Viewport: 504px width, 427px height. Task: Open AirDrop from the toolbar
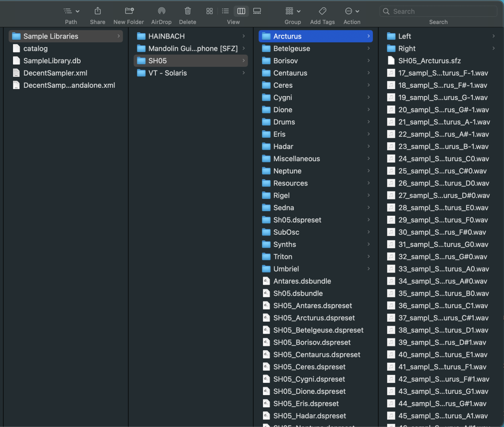[x=162, y=11]
